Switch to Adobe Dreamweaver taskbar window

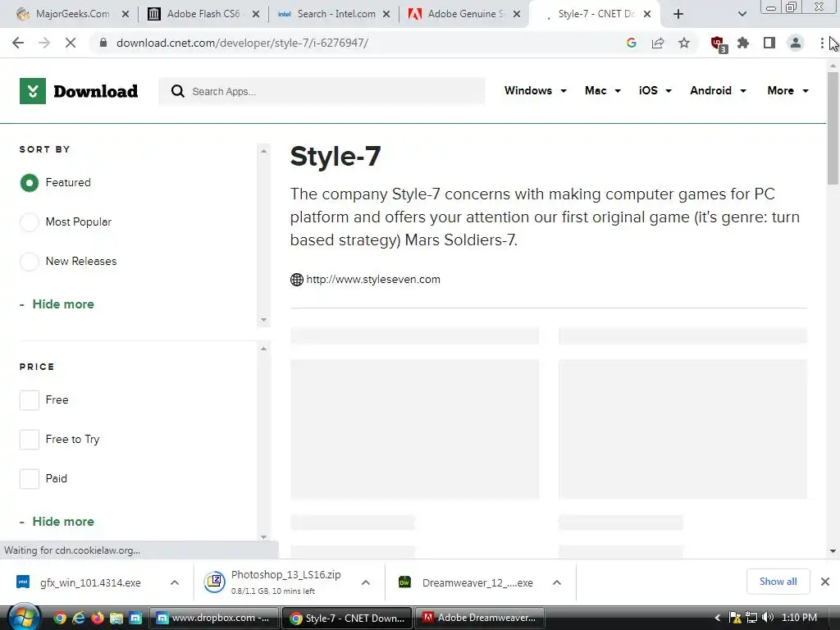point(480,619)
